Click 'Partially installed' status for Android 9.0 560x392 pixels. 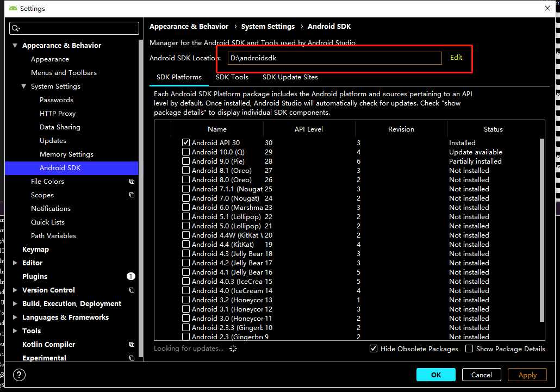coord(475,161)
